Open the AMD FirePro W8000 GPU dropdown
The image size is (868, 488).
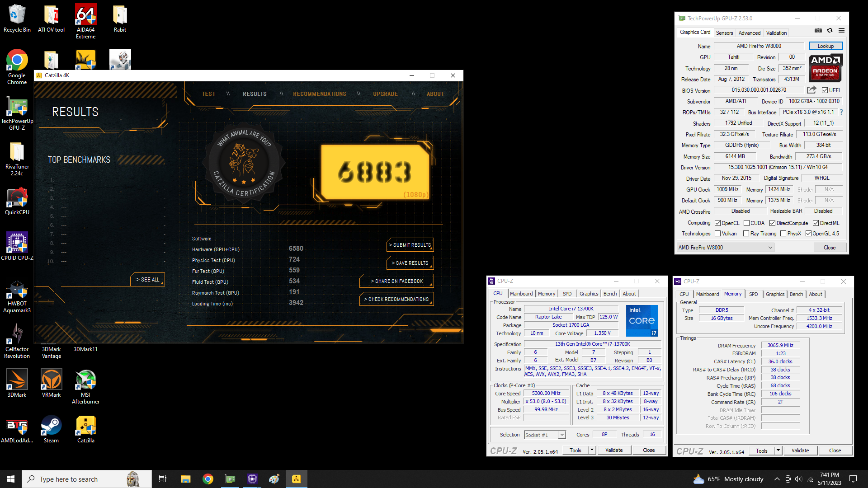725,248
